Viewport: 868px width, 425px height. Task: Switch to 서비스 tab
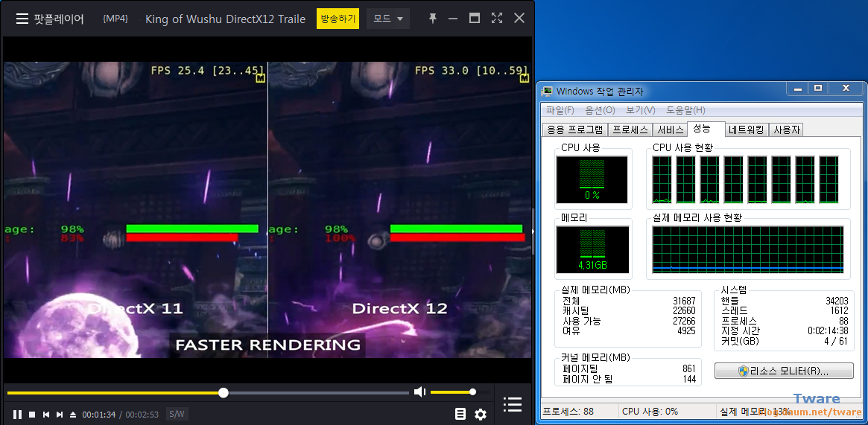(670, 130)
